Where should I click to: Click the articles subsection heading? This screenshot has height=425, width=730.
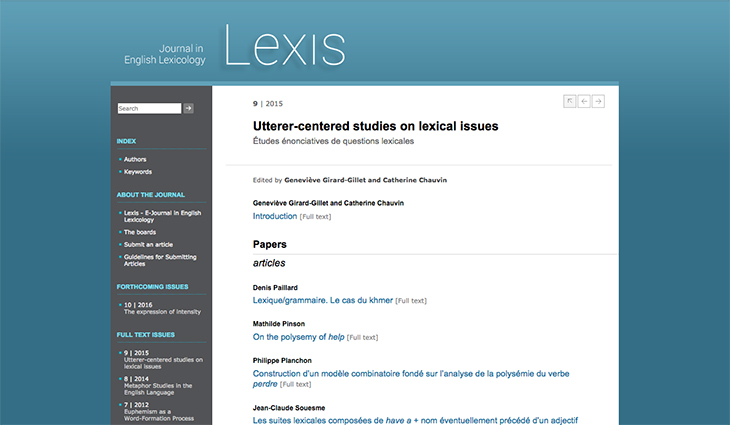pyautogui.click(x=269, y=263)
